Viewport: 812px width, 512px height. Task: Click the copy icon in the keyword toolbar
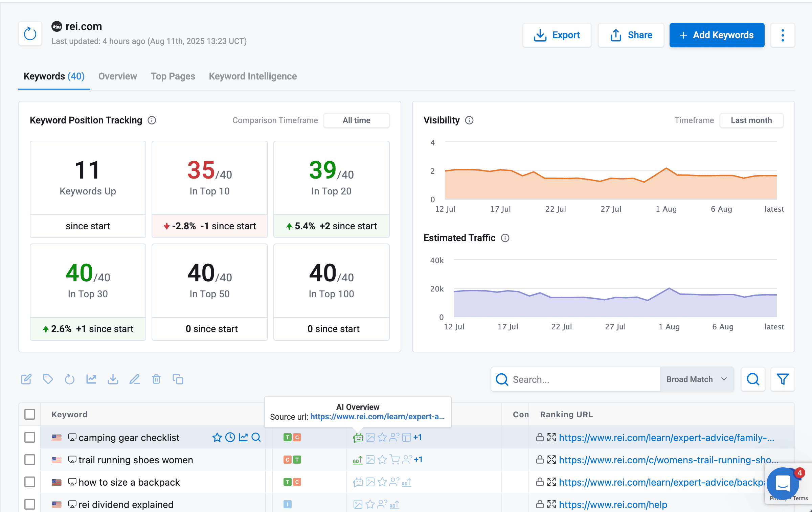[x=178, y=379]
